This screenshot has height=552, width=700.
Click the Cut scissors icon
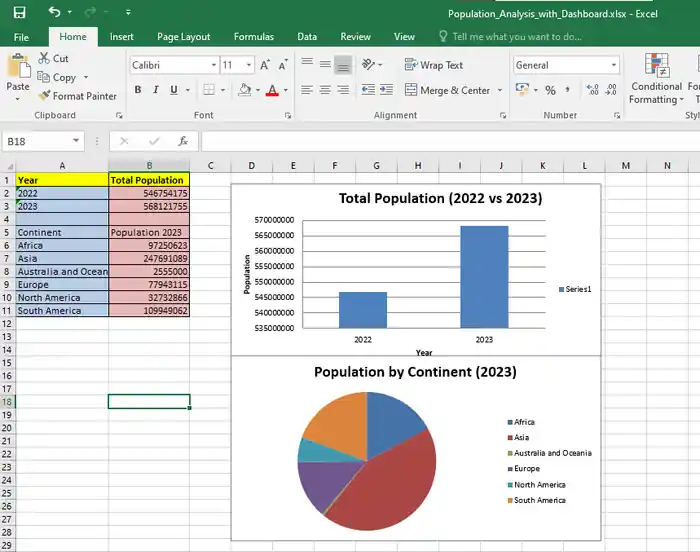[x=43, y=58]
